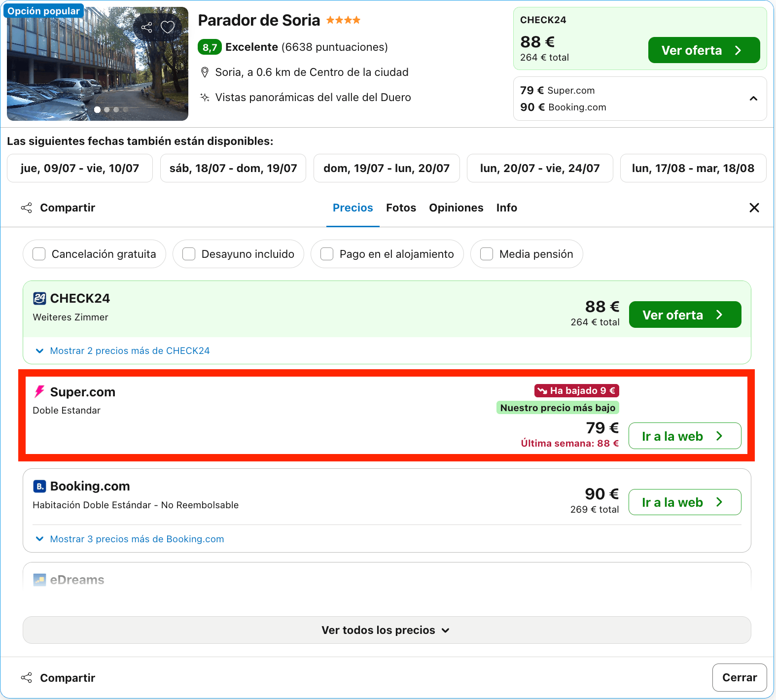Select dates sáb, 18/07 - dom, 19/07
Image resolution: width=776 pixels, height=700 pixels.
click(x=233, y=168)
